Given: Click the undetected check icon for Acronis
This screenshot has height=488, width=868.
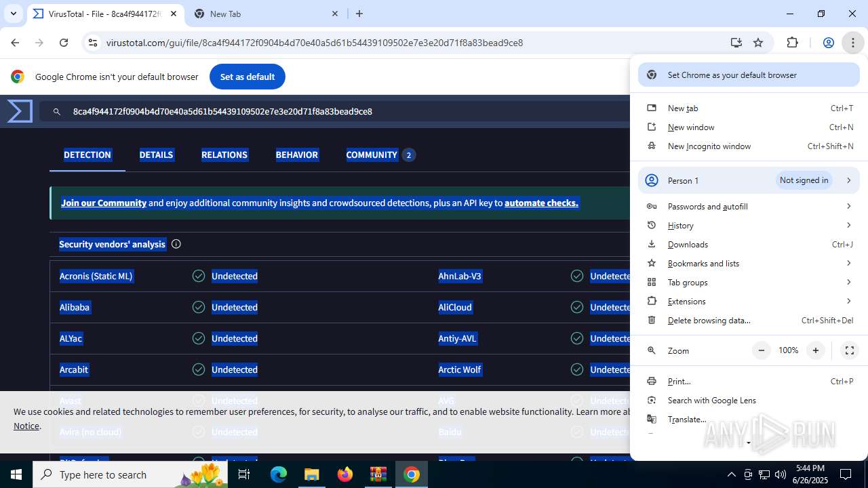Looking at the screenshot, I should (x=199, y=276).
